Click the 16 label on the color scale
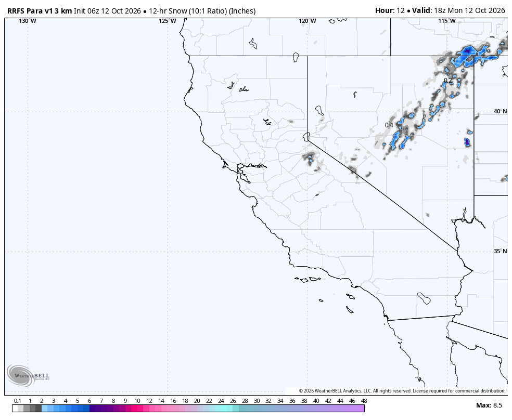Screen dimensions: 512x420 click(x=173, y=401)
